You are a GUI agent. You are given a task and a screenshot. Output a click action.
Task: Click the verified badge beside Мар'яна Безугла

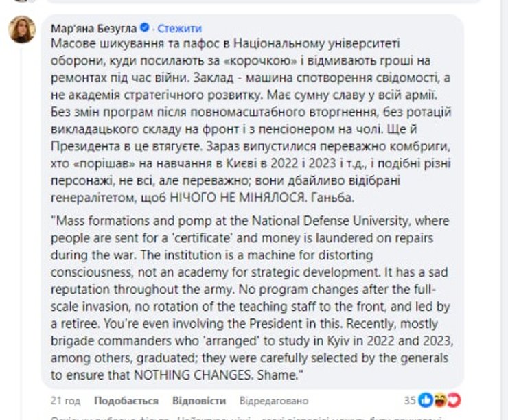click(x=145, y=28)
